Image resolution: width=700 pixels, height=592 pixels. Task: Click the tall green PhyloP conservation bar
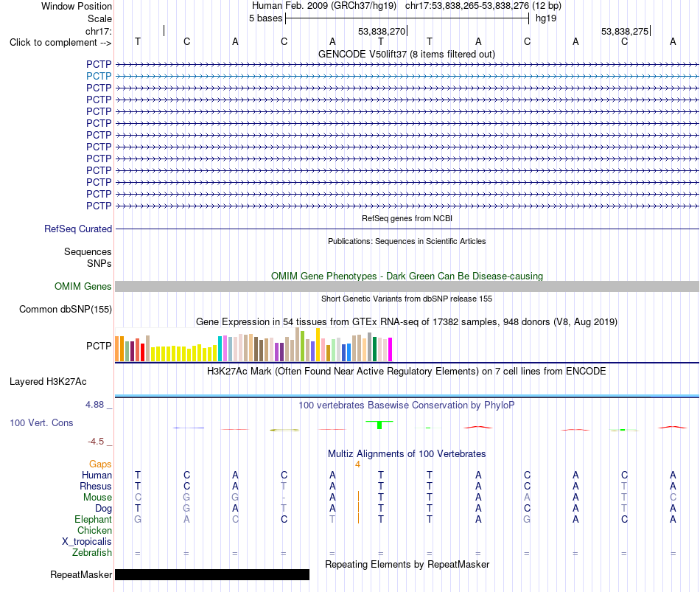[x=379, y=425]
